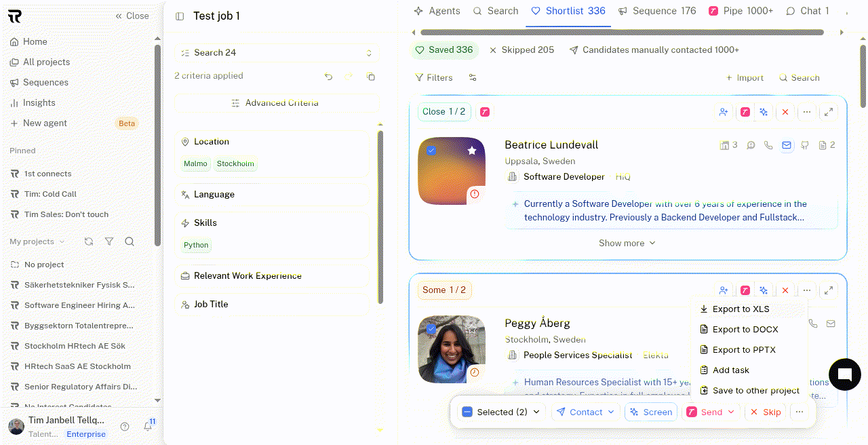868x445 pixels.
Task: Click the horizontal scrollbar under the tabs
Action: (622, 32)
